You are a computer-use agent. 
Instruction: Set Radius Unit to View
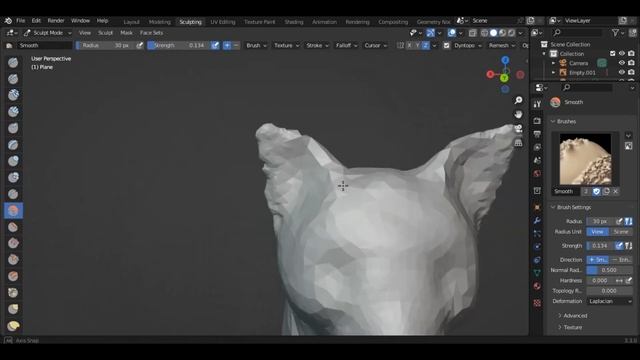(x=598, y=232)
